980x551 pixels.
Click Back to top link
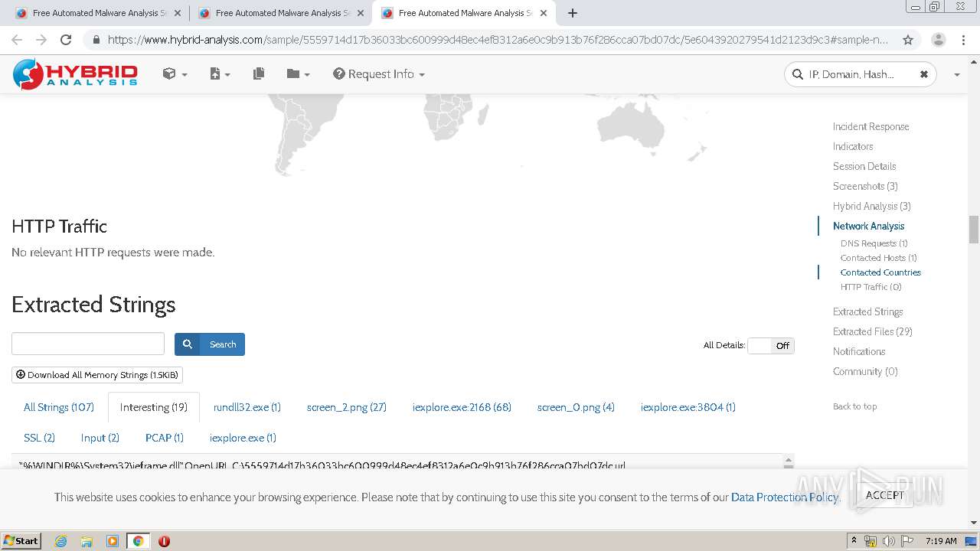coord(854,406)
